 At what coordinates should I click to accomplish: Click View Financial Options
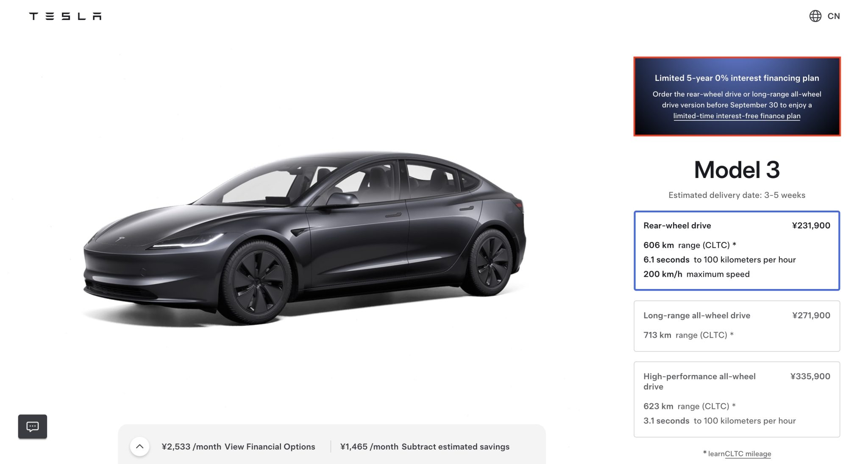pos(270,447)
